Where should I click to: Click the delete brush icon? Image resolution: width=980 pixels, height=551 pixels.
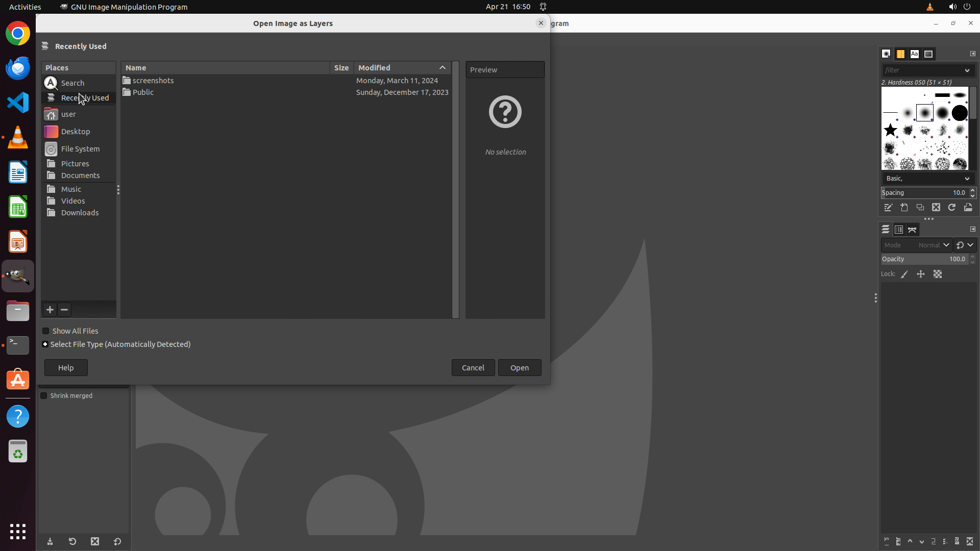[x=936, y=208]
